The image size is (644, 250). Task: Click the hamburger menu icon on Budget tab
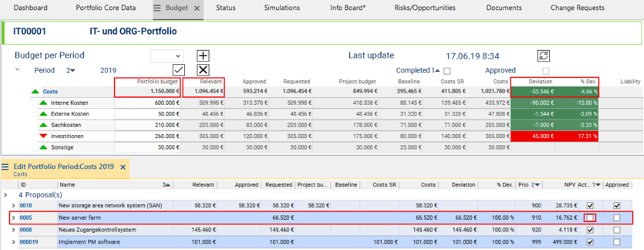pos(157,8)
